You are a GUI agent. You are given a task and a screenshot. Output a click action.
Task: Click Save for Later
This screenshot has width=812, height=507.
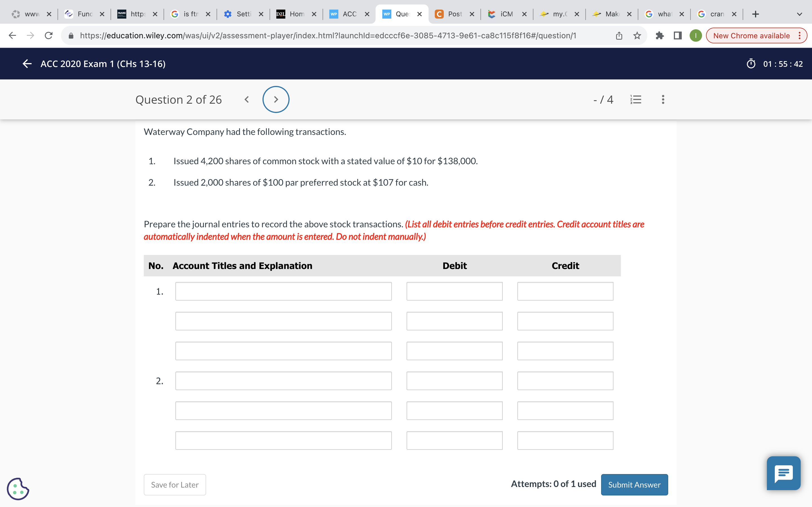click(x=175, y=484)
